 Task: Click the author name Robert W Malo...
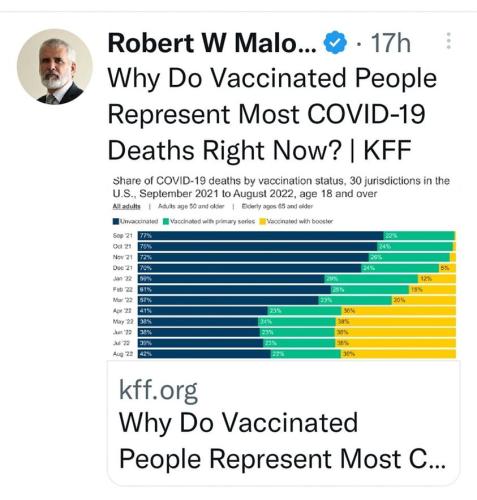212,43
